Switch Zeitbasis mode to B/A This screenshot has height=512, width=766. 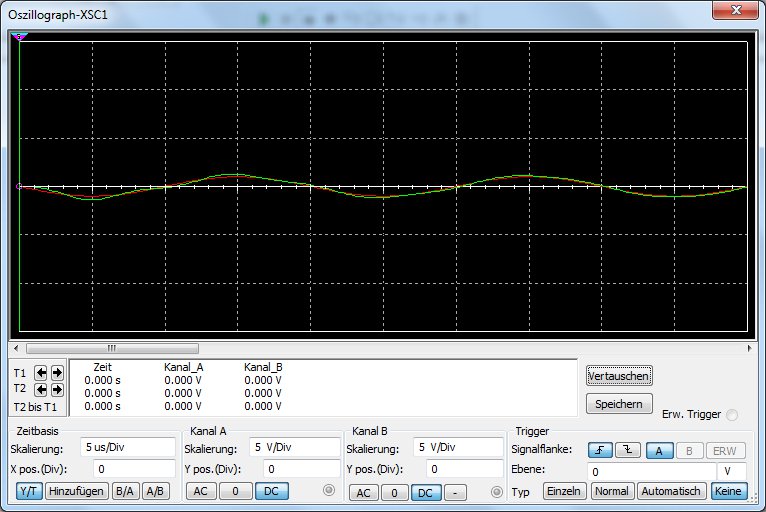coord(125,491)
